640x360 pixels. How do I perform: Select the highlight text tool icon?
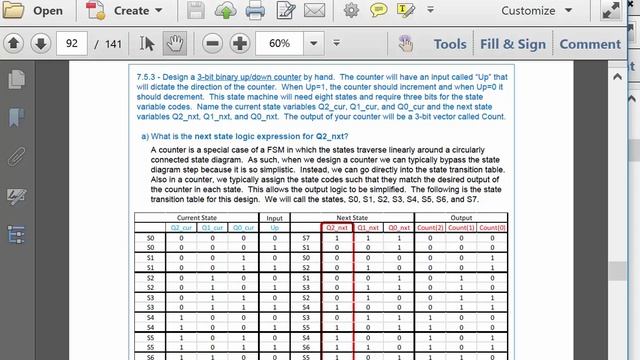[406, 10]
